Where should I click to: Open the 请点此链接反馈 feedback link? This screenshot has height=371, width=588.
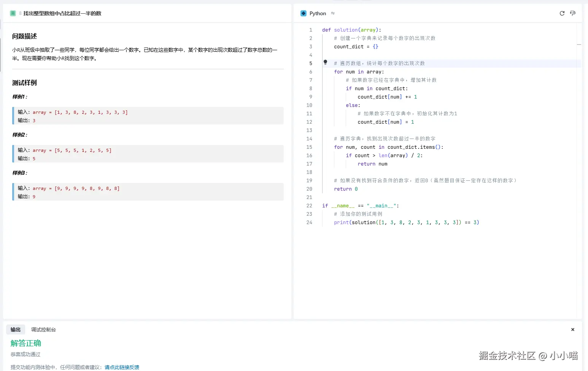pyautogui.click(x=122, y=367)
